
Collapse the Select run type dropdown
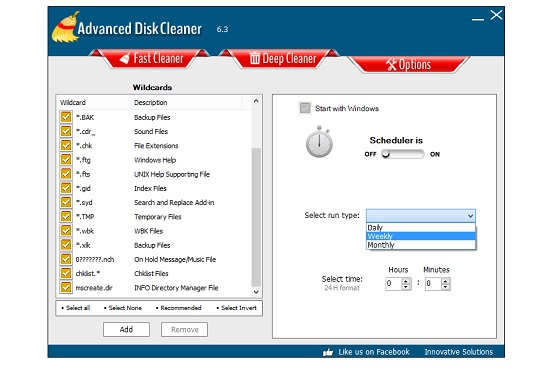tap(470, 216)
